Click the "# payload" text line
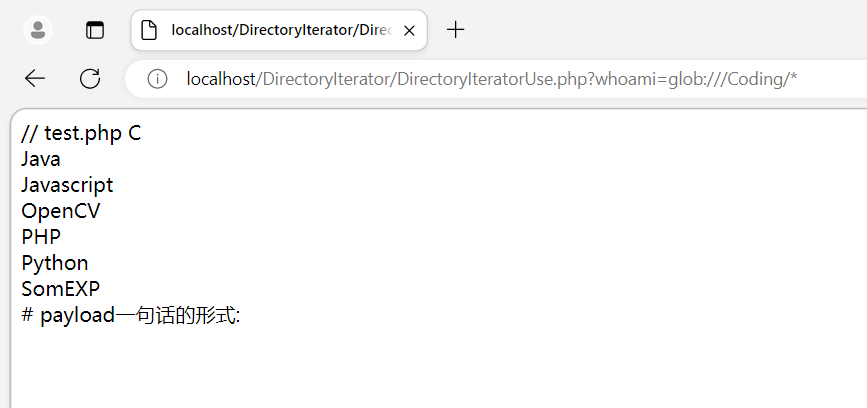 pos(131,315)
